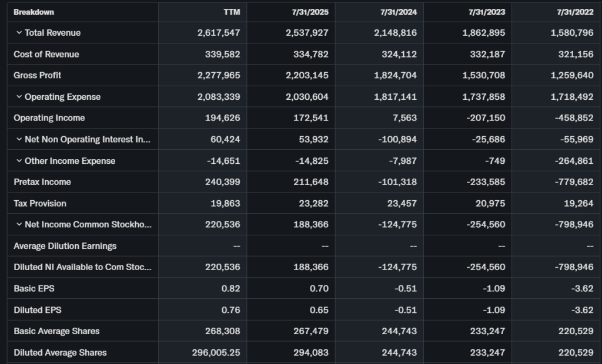
Task: Click the 7/31/2022 column header
Action: pyautogui.click(x=577, y=12)
